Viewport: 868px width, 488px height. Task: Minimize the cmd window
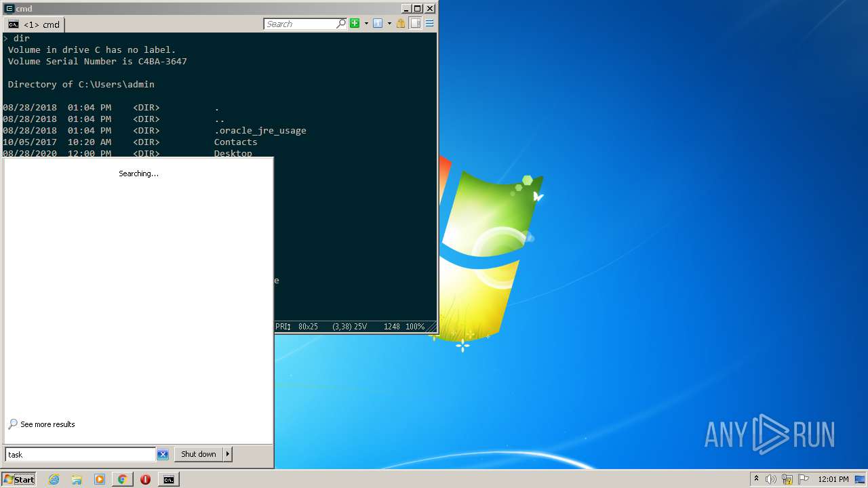406,9
